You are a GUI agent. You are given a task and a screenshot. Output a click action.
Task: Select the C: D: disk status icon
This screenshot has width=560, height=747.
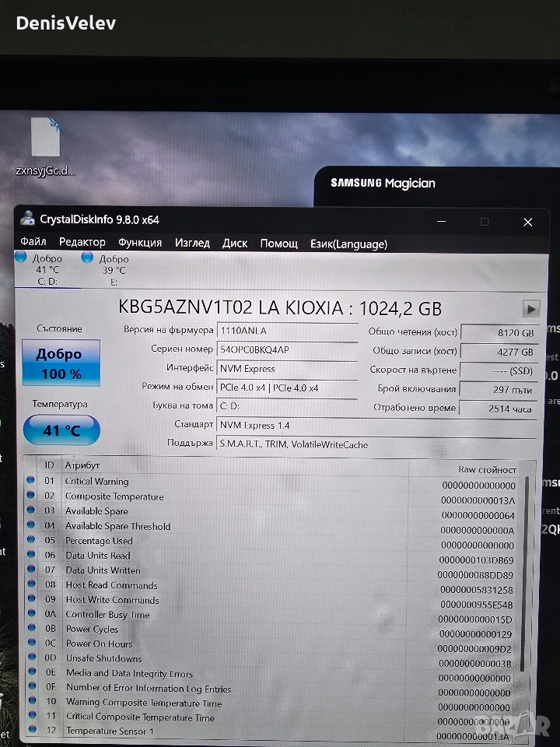point(21,258)
